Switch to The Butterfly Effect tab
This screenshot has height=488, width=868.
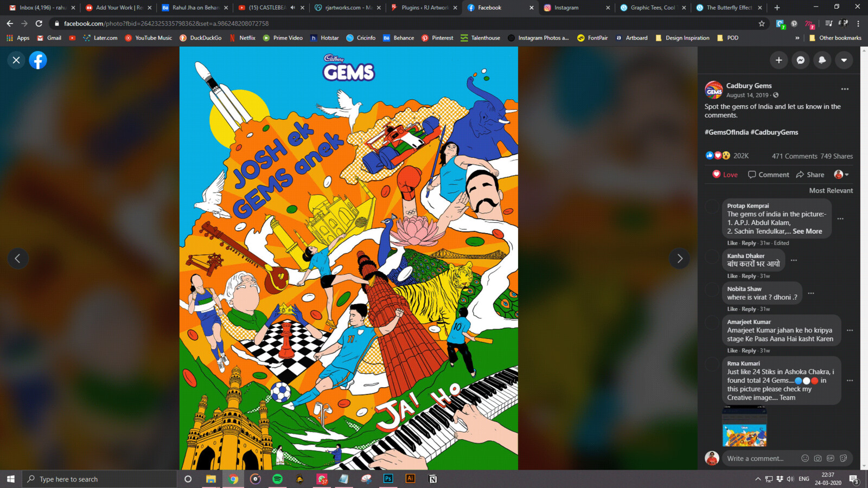click(729, 8)
